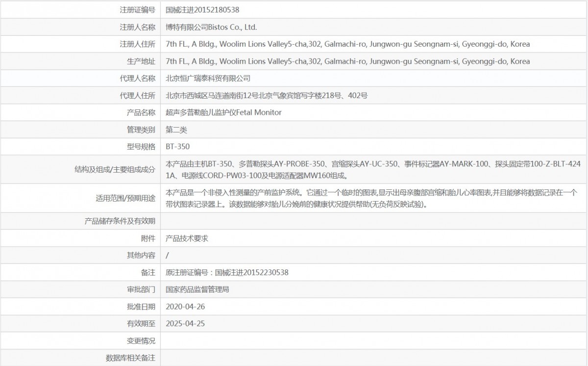
Task: Click the 生产地址 address value
Action: tap(347, 61)
